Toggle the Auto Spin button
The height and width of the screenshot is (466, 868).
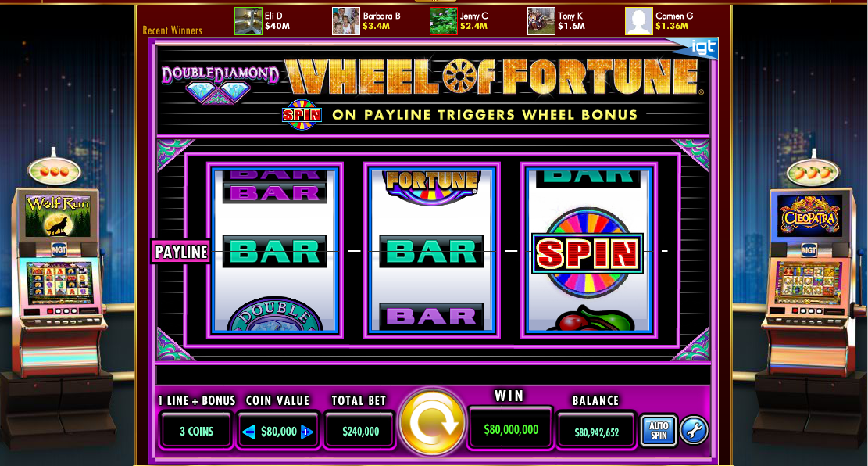658,431
